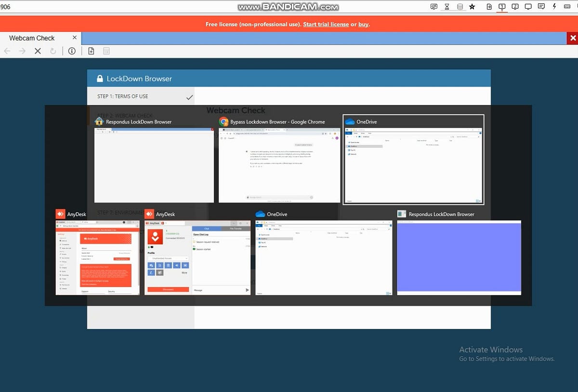Open the on-screen keyboard icon
This screenshot has width=578, height=392.
pos(568,7)
